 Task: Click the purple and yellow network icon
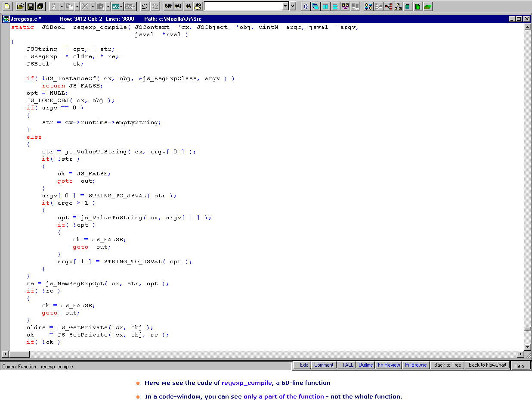[x=345, y=6]
